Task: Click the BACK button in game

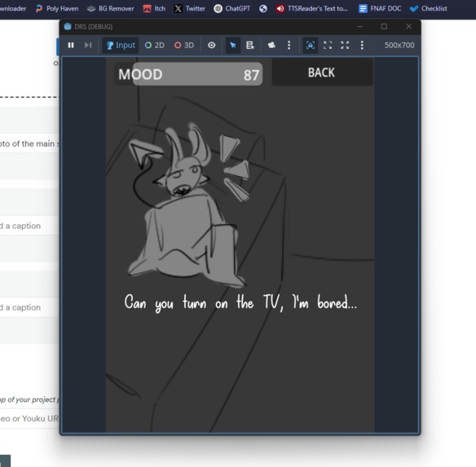Action: [x=322, y=73]
